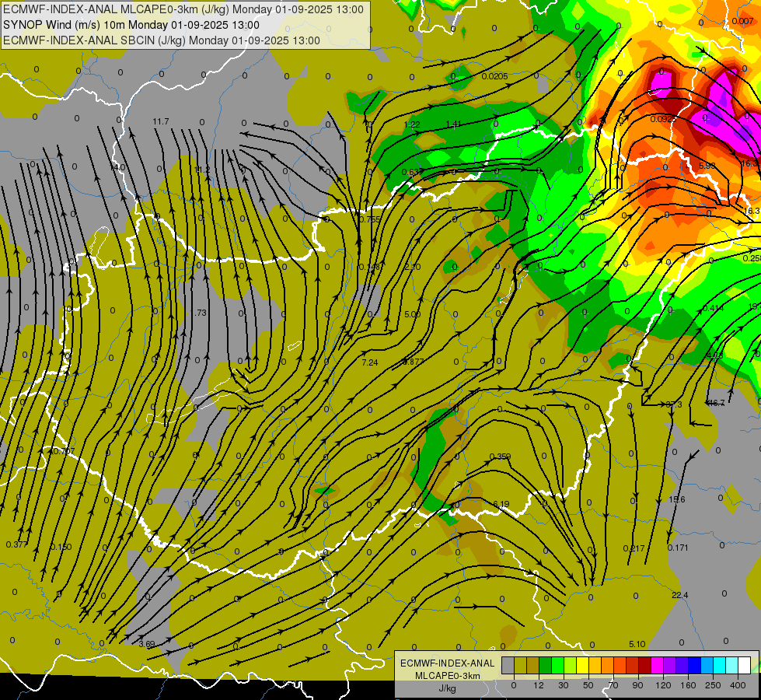Viewport: 761px width, 700px height.
Task: Select the magenta swatch in the legend colorbar
Action: tap(657, 665)
